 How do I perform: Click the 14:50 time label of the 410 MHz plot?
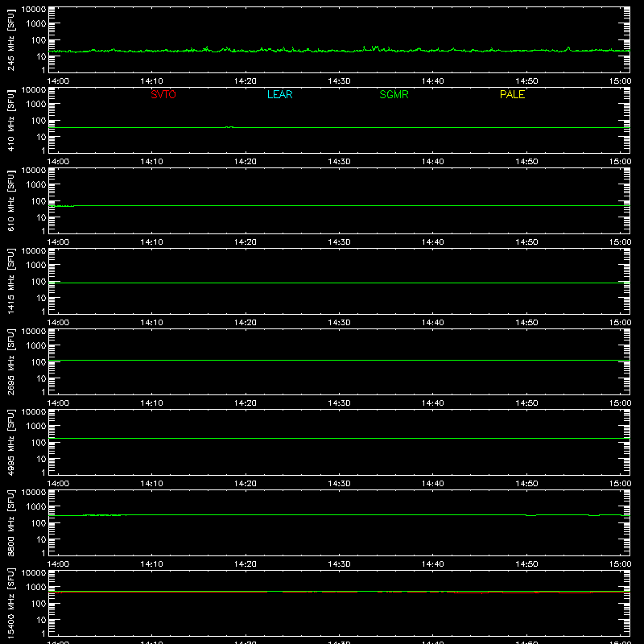pos(526,162)
